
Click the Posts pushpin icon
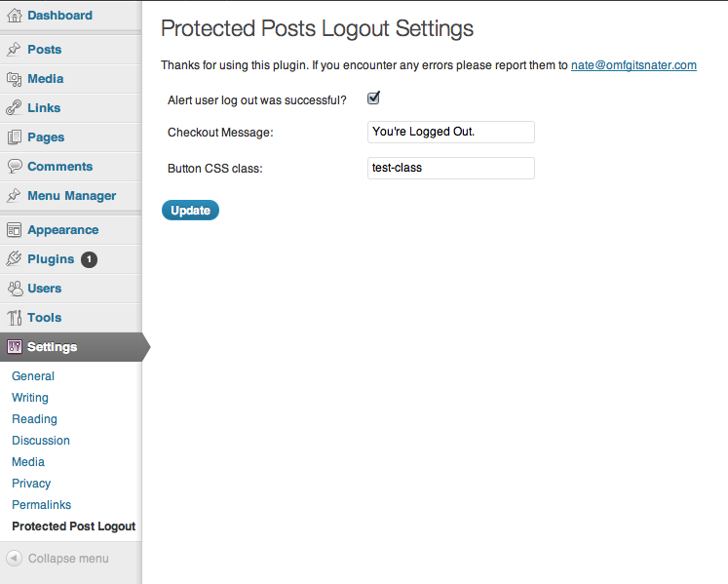[14, 50]
